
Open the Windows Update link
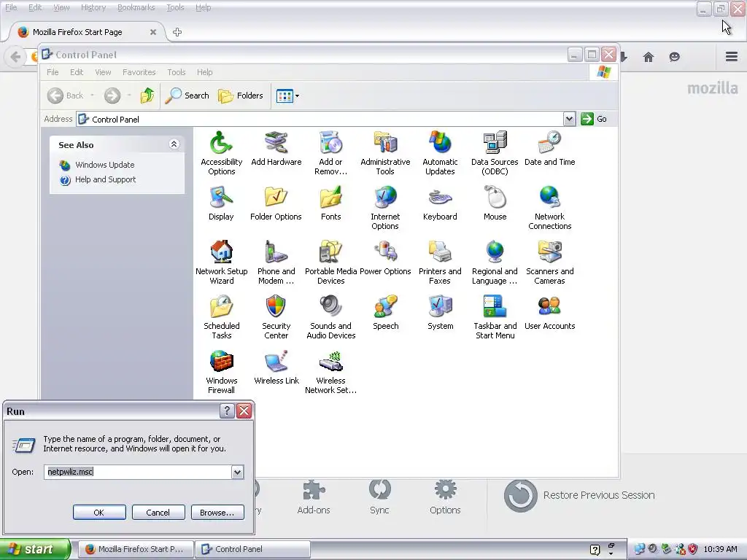(105, 165)
